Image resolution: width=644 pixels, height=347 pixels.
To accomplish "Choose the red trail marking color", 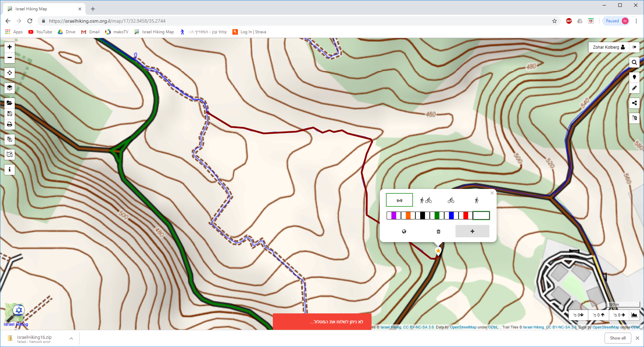I will (x=466, y=215).
